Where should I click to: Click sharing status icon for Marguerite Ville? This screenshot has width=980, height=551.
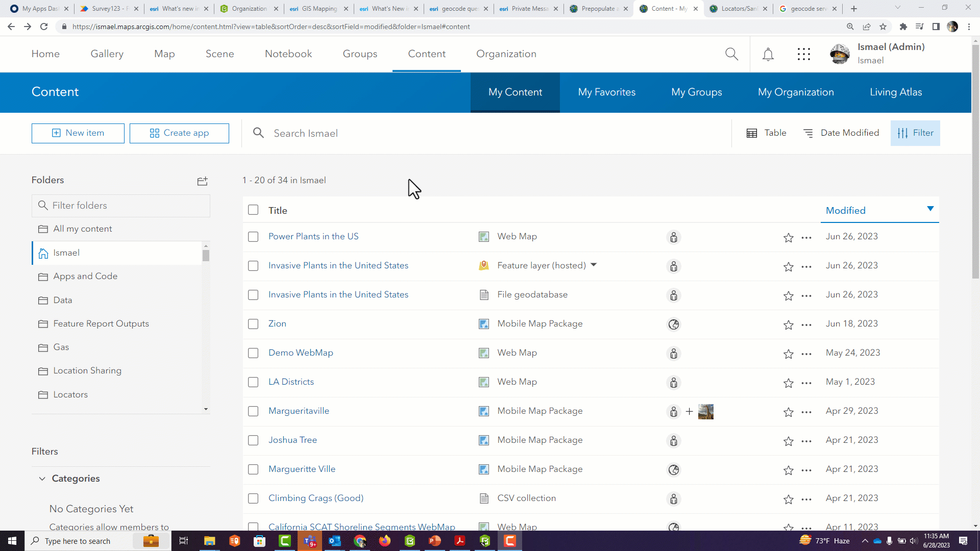click(674, 469)
